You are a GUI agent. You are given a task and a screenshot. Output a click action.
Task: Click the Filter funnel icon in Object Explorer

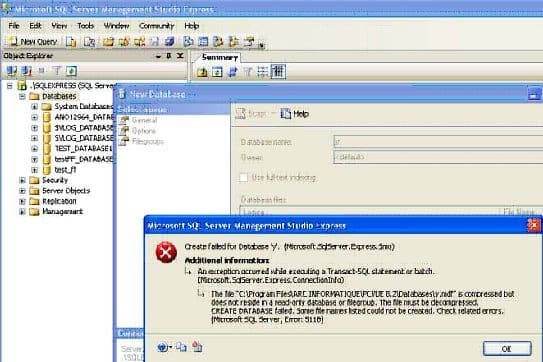(56, 71)
